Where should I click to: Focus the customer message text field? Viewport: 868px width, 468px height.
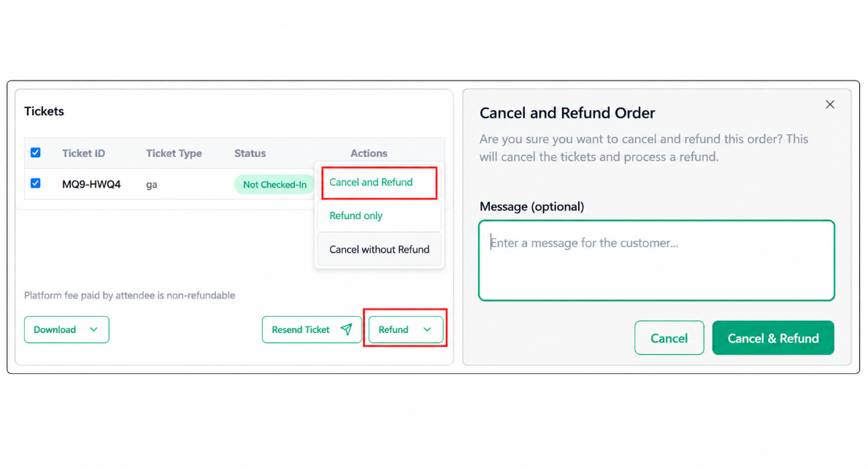pos(656,261)
